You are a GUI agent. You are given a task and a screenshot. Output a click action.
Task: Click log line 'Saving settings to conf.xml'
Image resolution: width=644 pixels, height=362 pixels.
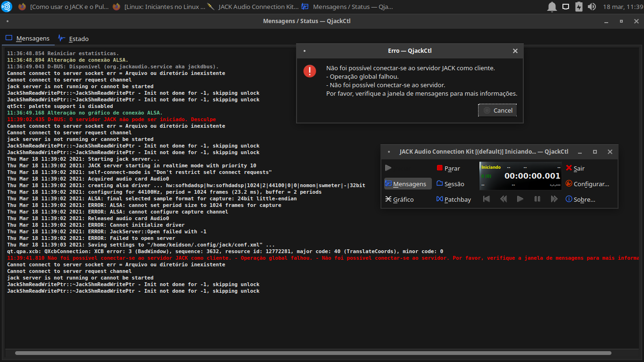coord(141,245)
